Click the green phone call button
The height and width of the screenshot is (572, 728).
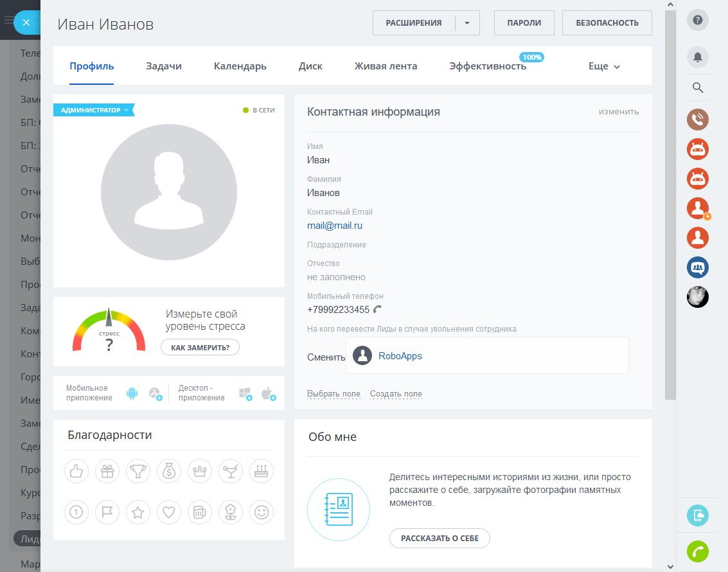click(698, 551)
